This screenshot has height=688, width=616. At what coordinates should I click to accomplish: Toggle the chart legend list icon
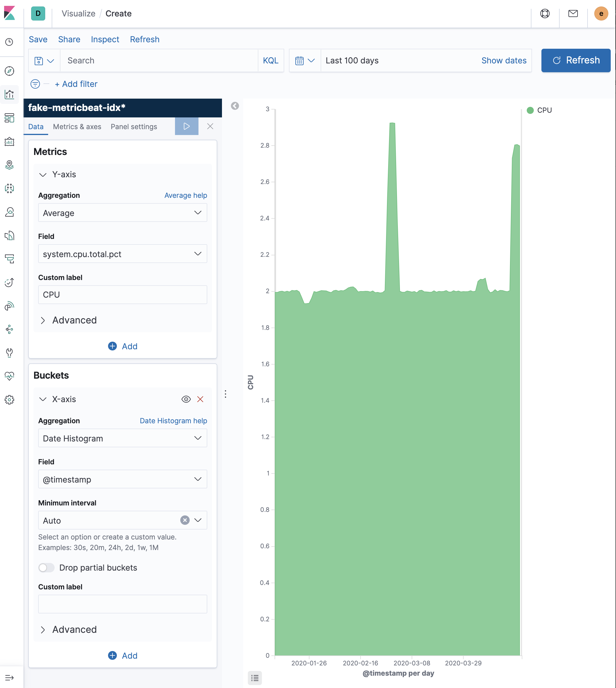pos(255,678)
